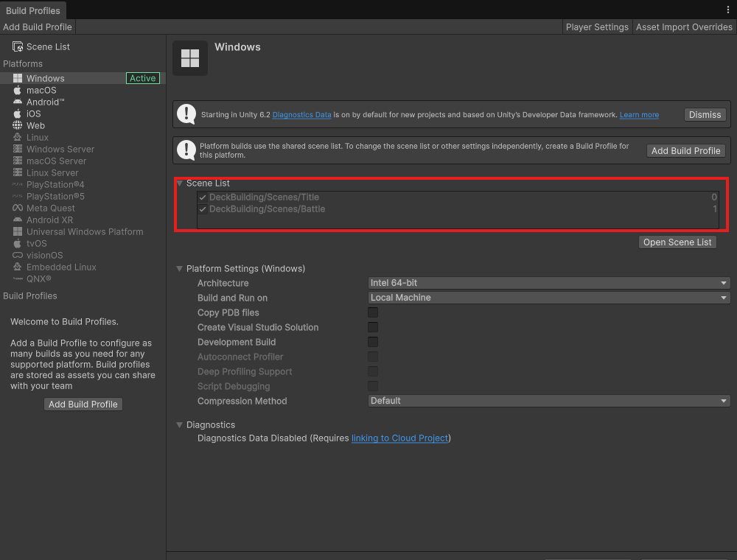The width and height of the screenshot is (737, 560).
Task: Select the Build Profiles tab
Action: [x=33, y=10]
